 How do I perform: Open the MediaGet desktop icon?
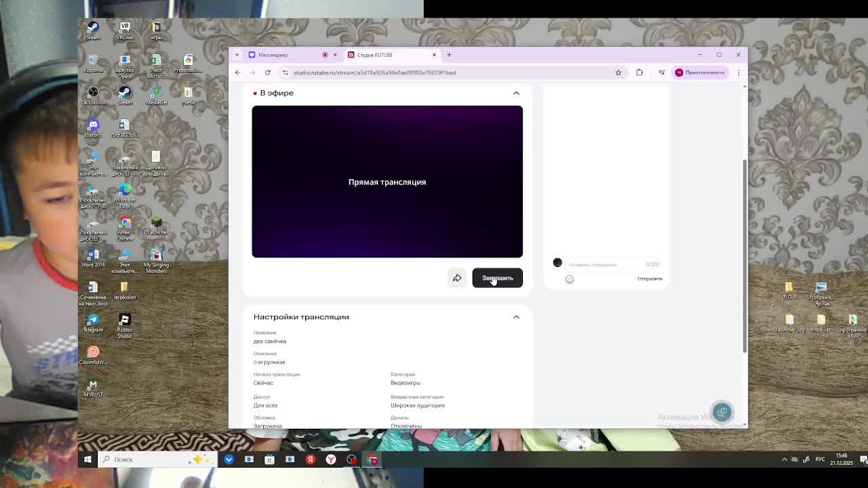pyautogui.click(x=157, y=95)
